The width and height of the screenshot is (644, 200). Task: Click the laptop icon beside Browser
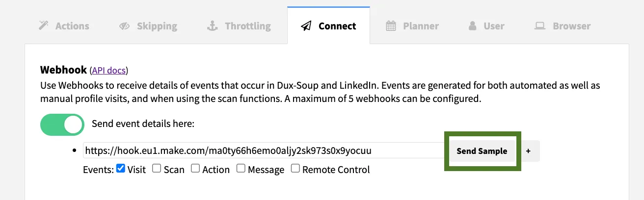[x=540, y=26]
